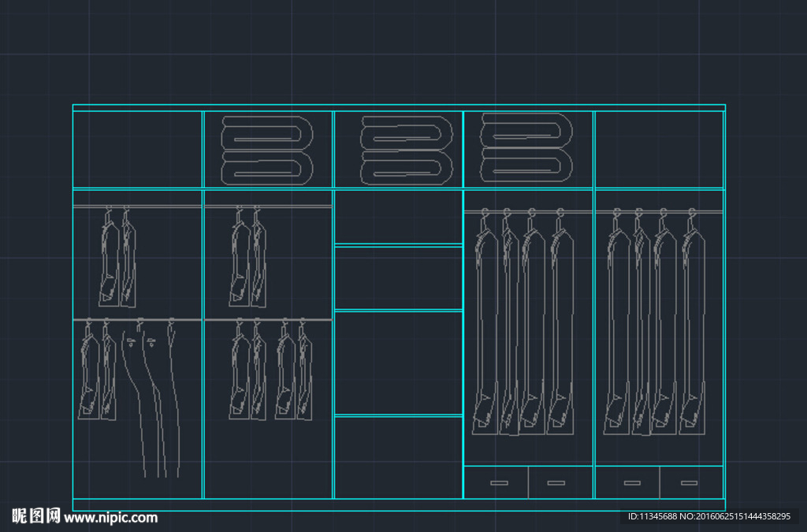Viewport: 807px width, 532px height.
Task: Select four shirts in lower second section
Action: 269,370
